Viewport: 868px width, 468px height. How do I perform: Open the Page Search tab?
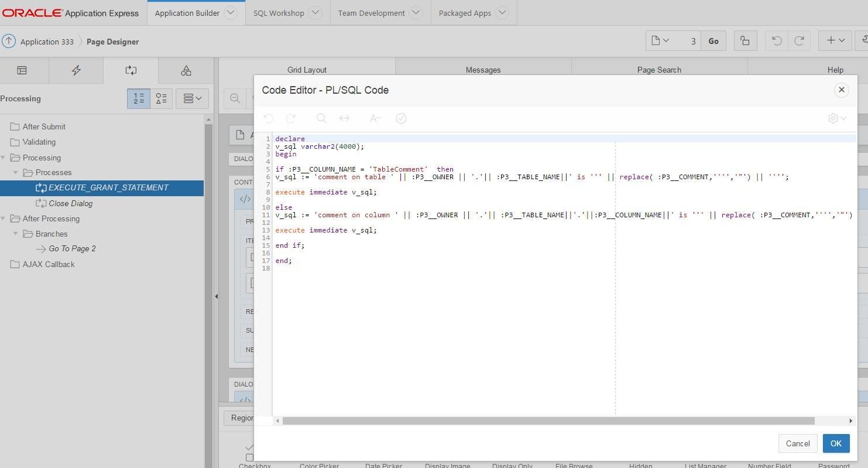[x=659, y=70]
